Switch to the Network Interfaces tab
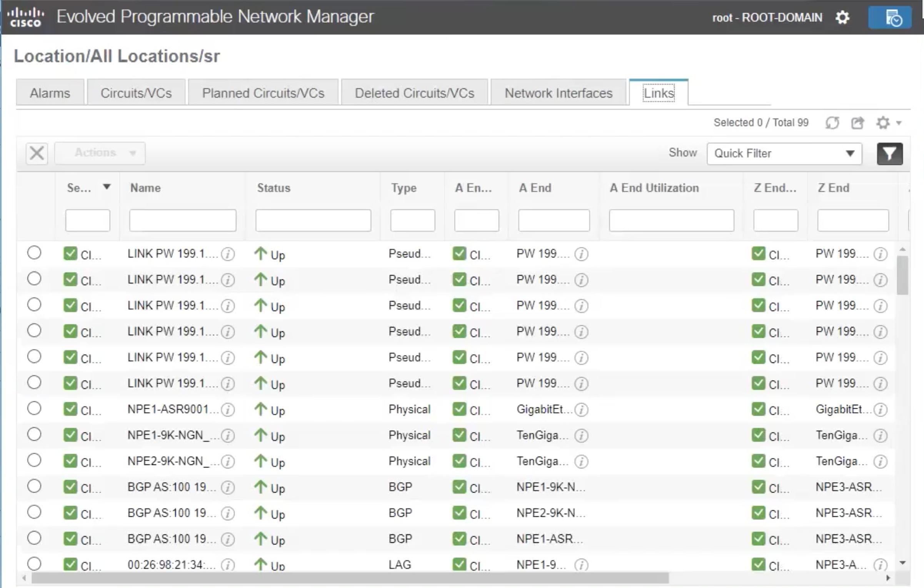 pos(558,92)
